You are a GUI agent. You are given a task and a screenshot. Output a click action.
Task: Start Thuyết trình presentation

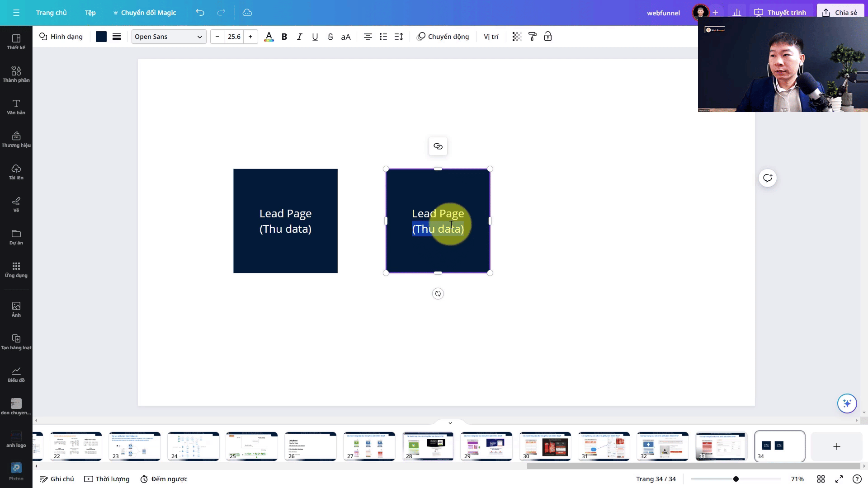click(780, 13)
